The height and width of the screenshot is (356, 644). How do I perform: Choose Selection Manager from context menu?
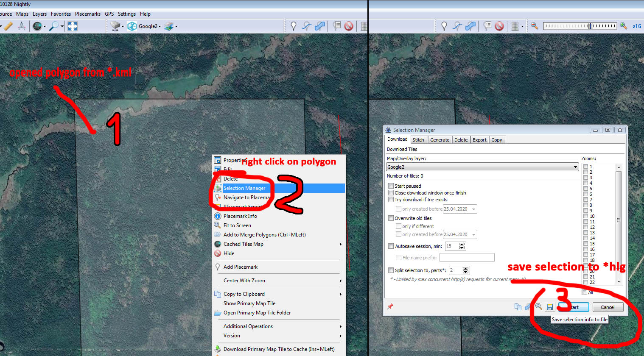pos(244,188)
